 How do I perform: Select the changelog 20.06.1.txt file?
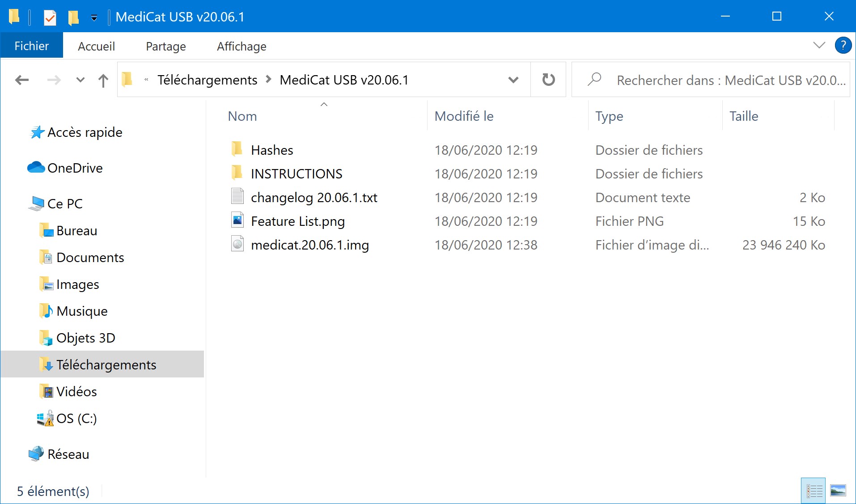314,198
